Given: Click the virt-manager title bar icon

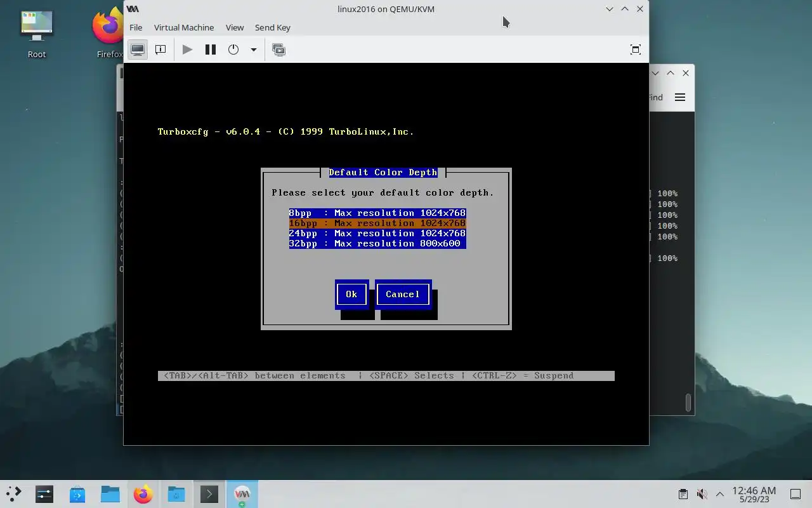Looking at the screenshot, I should tap(133, 9).
